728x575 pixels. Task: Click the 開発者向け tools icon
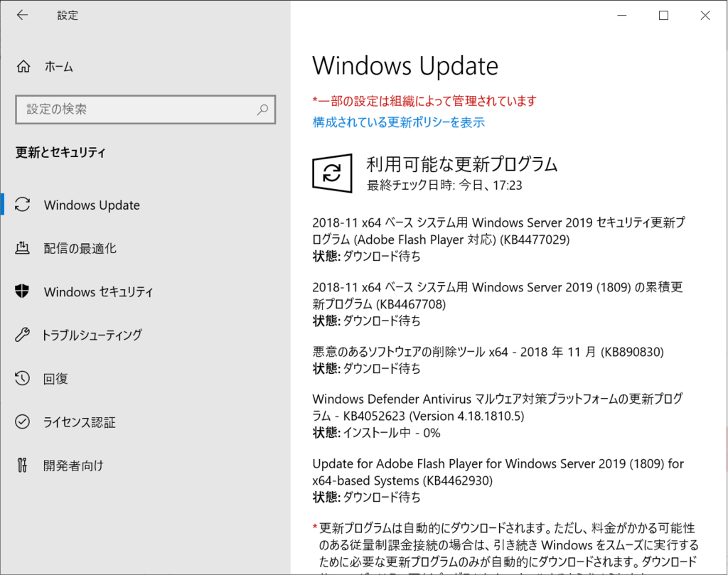22,465
